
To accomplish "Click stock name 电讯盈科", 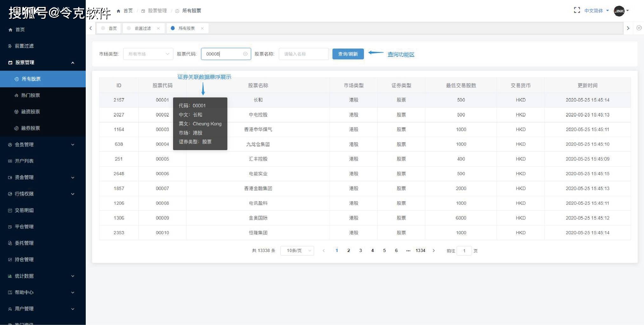I will (x=258, y=203).
